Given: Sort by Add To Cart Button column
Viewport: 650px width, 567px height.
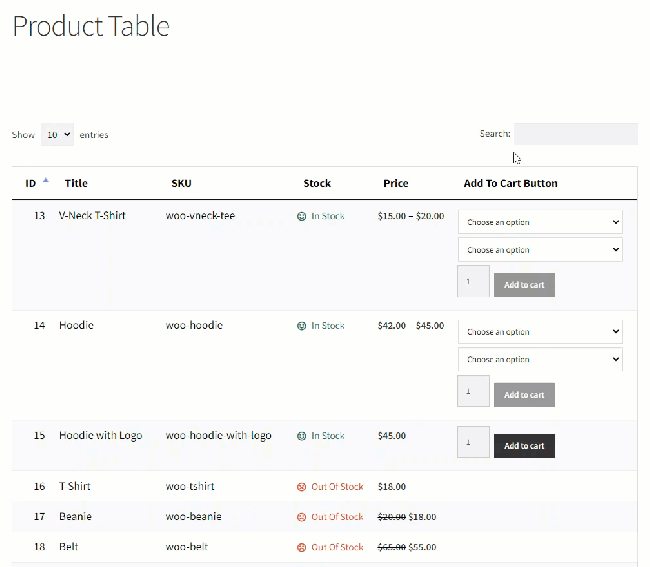Looking at the screenshot, I should pos(510,183).
